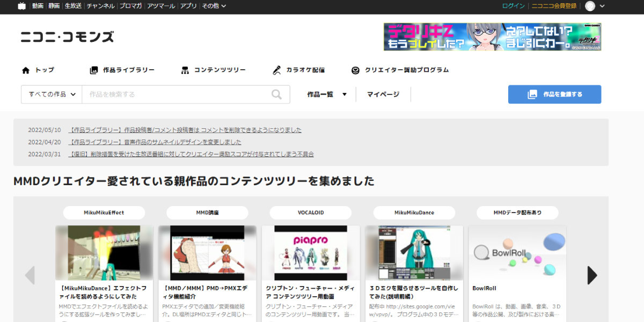
Task: Go to the トップ navigation label
Action: coord(45,70)
